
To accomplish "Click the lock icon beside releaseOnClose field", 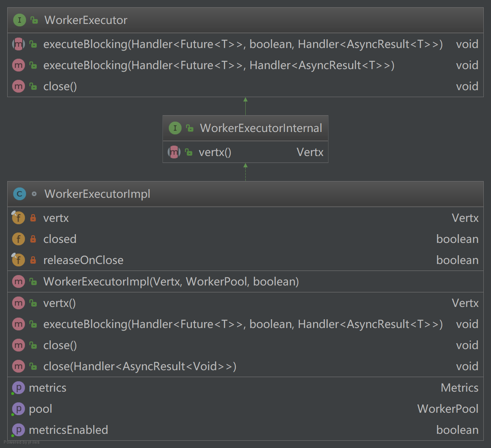I will pos(33,260).
